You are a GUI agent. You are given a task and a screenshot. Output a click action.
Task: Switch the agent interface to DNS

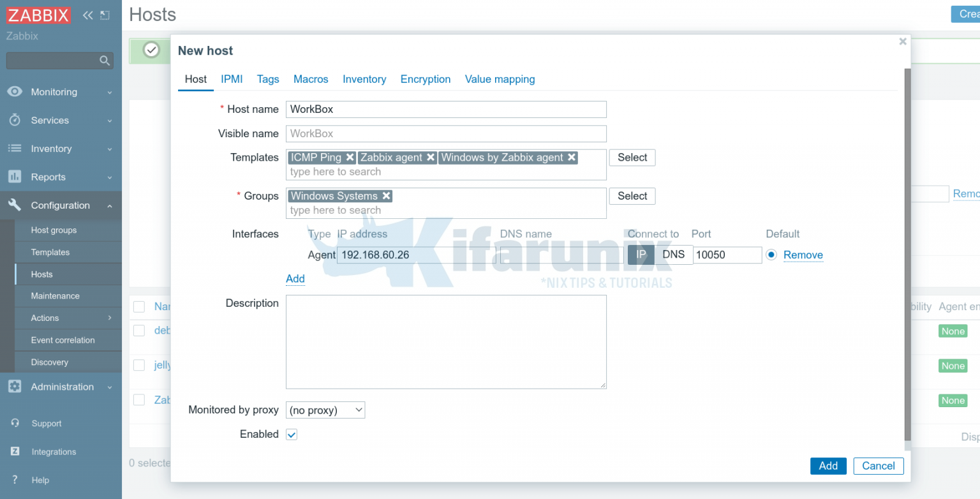(673, 254)
